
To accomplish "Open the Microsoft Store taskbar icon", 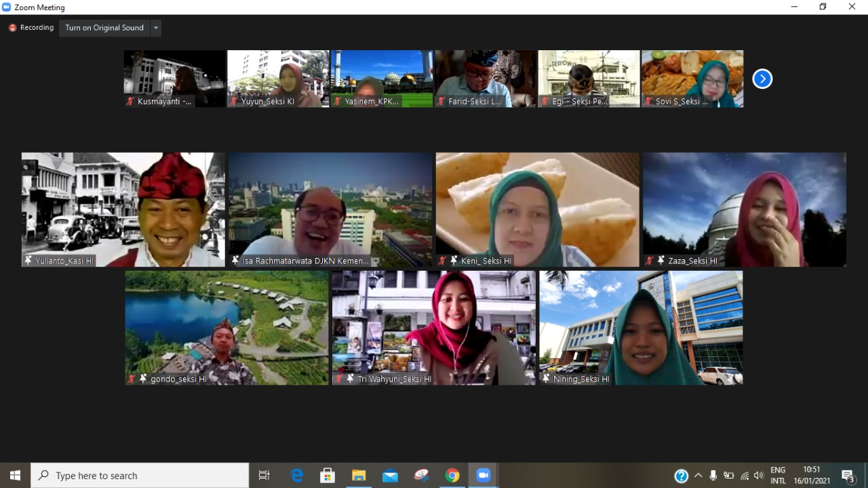I will (328, 476).
